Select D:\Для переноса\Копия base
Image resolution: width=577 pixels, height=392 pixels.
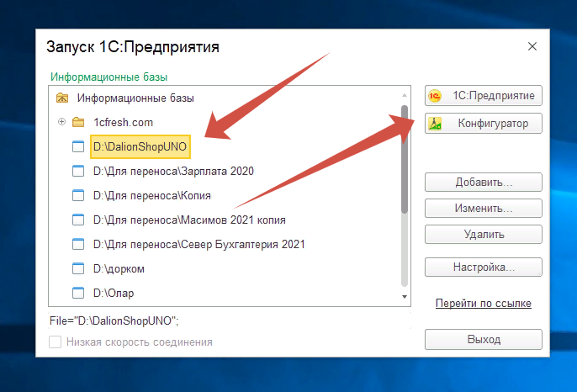click(x=152, y=195)
